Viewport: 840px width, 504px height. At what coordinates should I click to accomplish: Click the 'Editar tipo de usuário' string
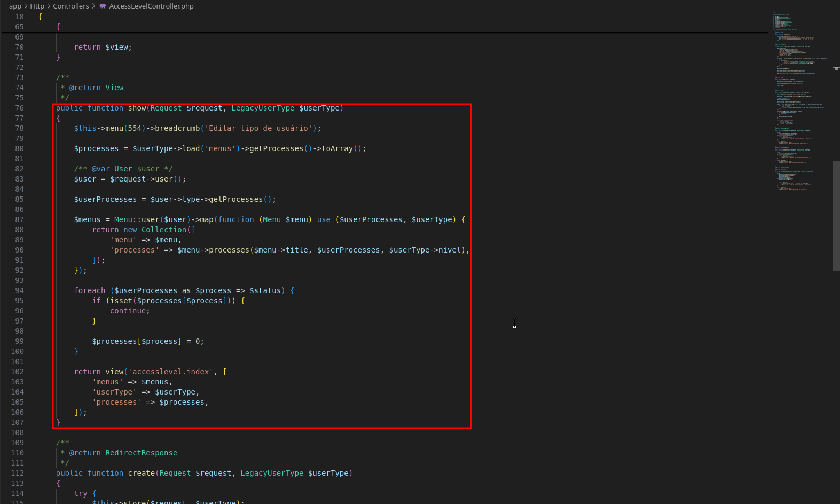coord(258,128)
